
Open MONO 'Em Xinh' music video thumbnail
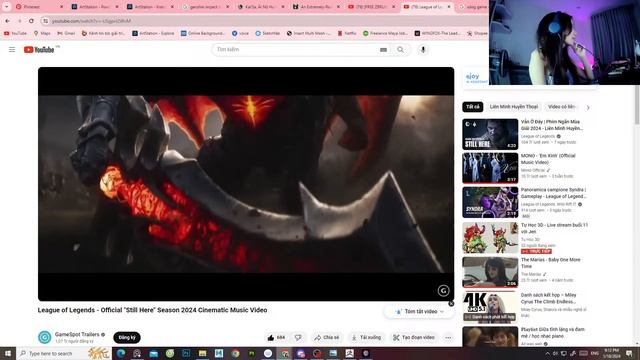tap(490, 168)
